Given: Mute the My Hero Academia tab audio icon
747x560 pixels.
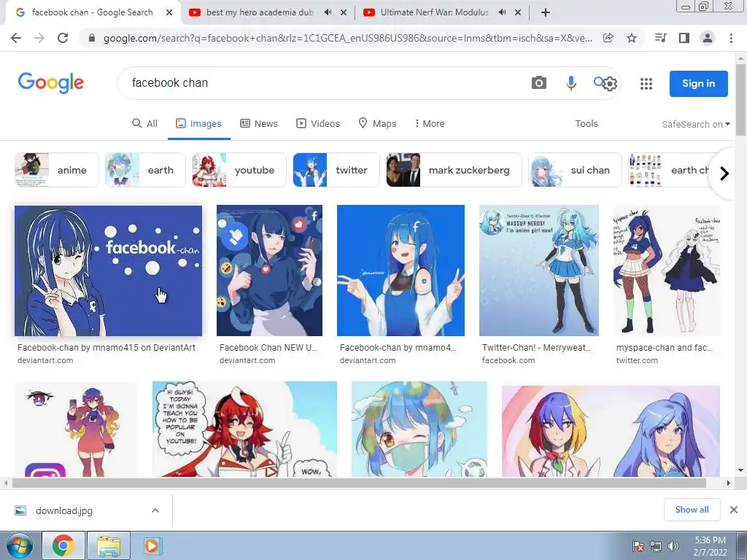Looking at the screenshot, I should 328,12.
